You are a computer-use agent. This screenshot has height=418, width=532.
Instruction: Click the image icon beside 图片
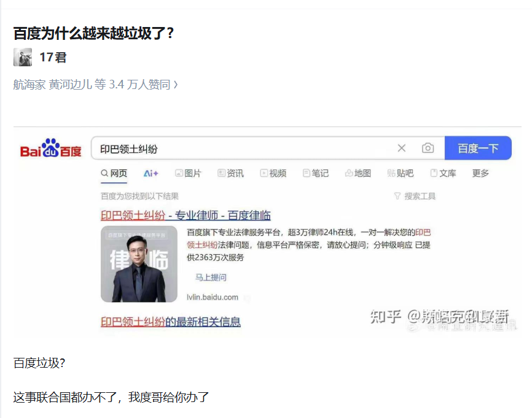pyautogui.click(x=179, y=173)
